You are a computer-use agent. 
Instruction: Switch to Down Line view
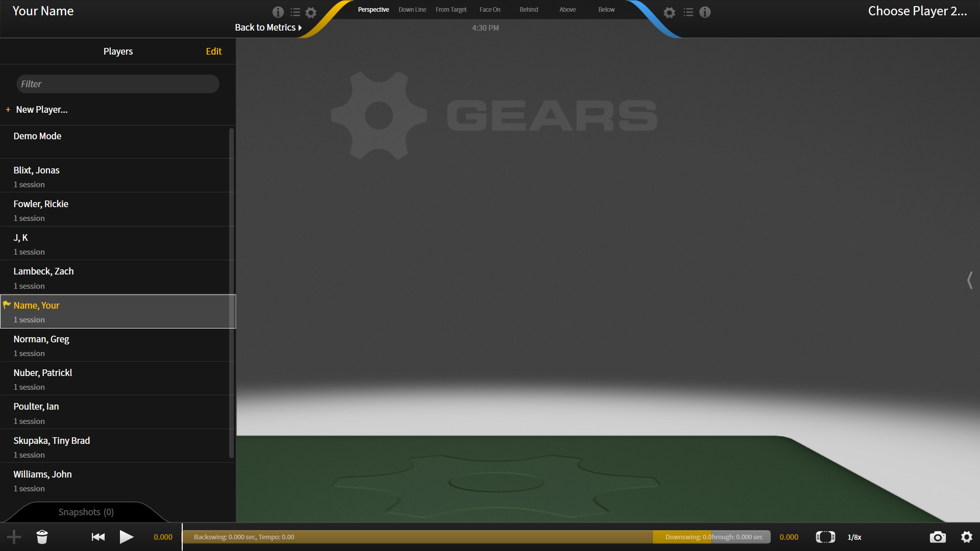pos(412,10)
